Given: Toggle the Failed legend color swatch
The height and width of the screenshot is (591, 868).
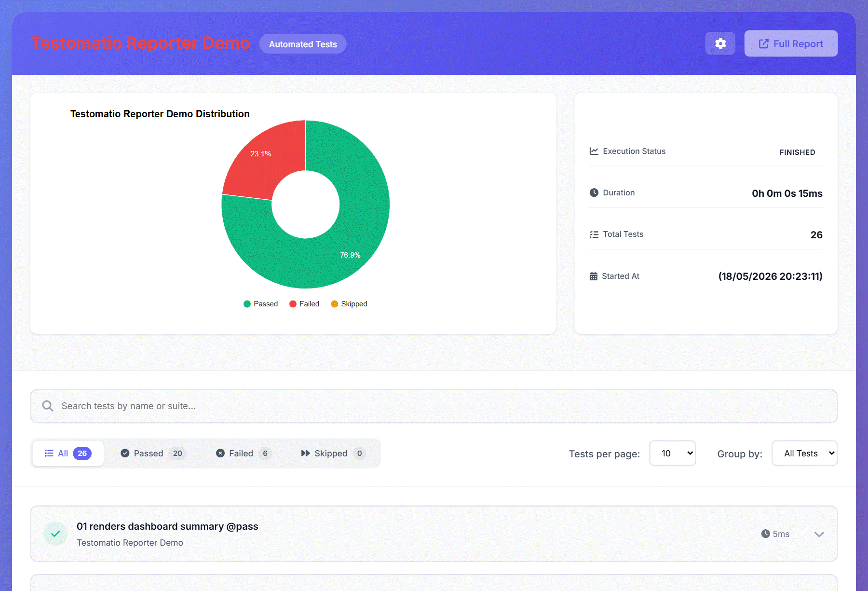Looking at the screenshot, I should pyautogui.click(x=293, y=304).
